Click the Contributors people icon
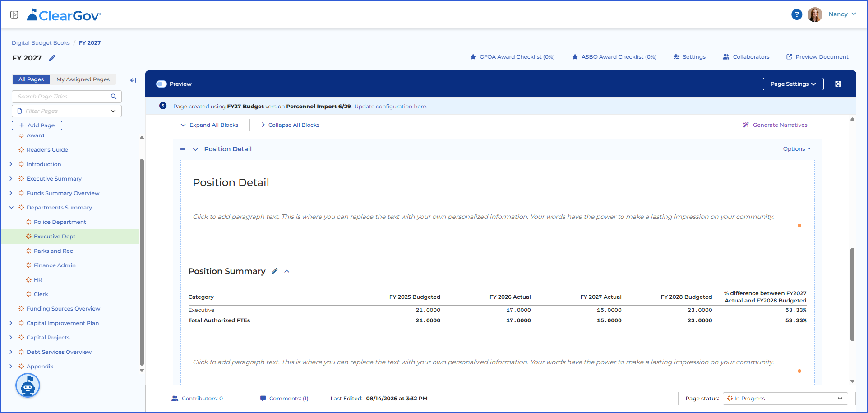The height and width of the screenshot is (413, 868). pyautogui.click(x=175, y=399)
